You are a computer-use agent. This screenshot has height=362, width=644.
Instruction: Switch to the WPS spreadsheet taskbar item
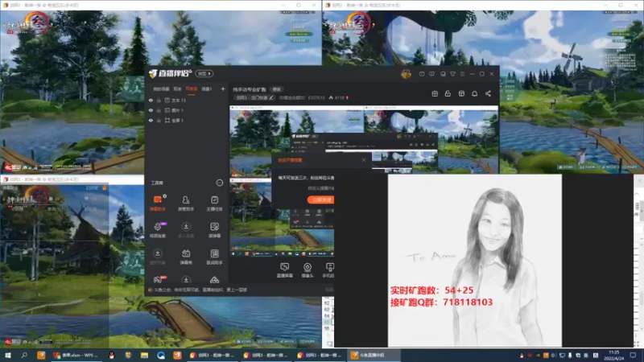click(x=76, y=356)
